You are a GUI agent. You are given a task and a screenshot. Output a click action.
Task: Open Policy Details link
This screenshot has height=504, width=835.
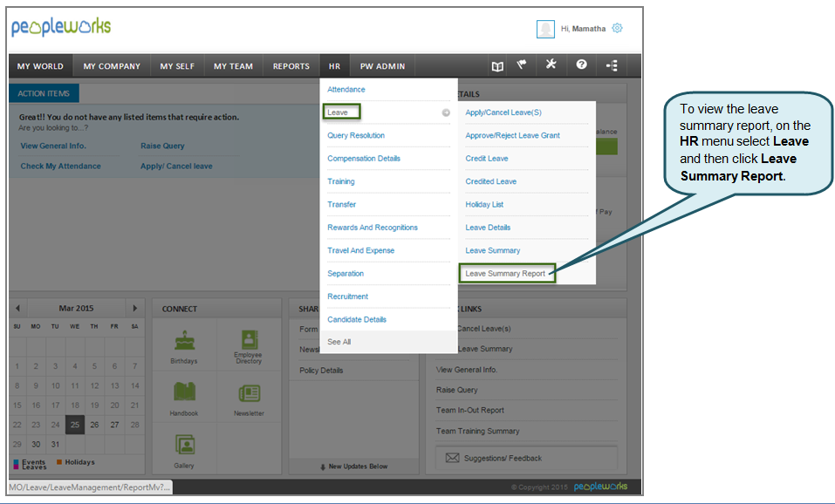321,371
